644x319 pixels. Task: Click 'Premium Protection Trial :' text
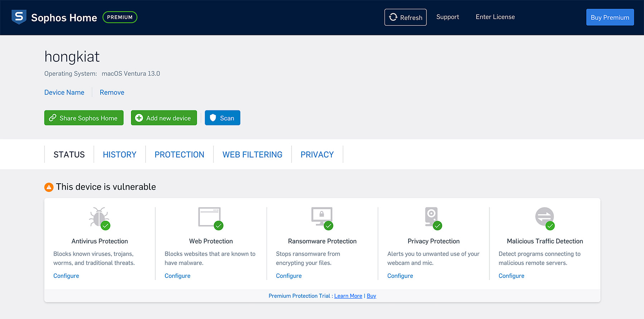pyautogui.click(x=301, y=296)
